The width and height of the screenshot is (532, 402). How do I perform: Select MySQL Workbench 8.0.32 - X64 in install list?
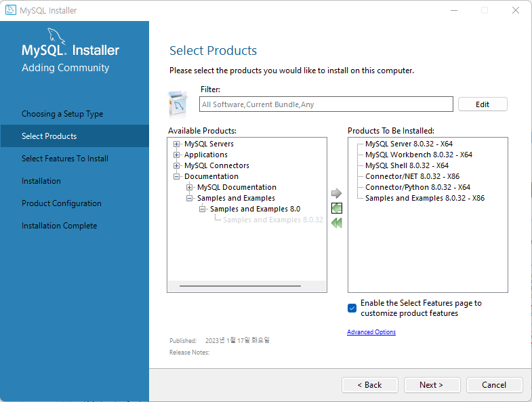(x=419, y=155)
